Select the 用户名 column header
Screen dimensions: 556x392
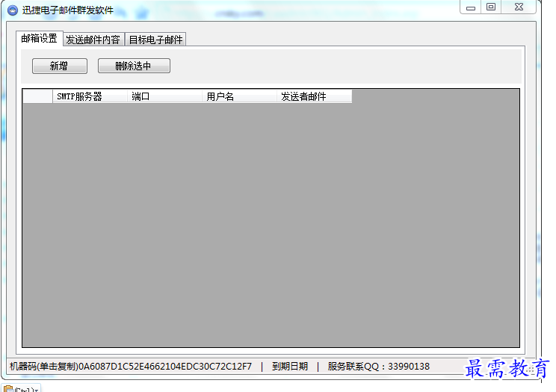click(240, 96)
